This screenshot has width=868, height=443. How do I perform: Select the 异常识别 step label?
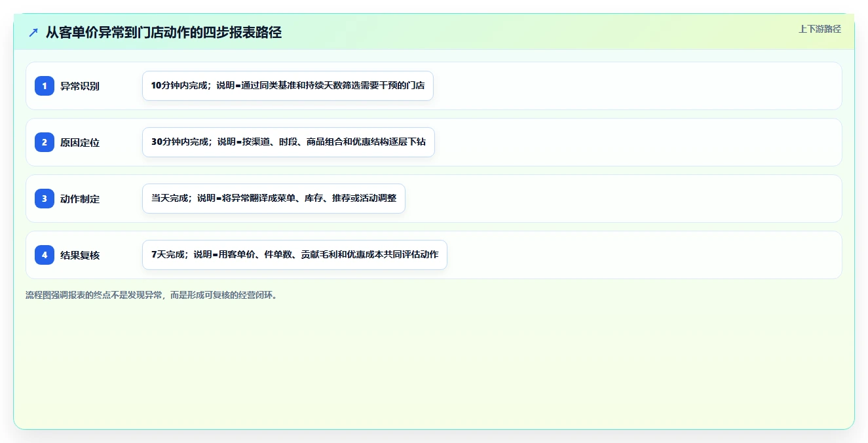[x=80, y=86]
